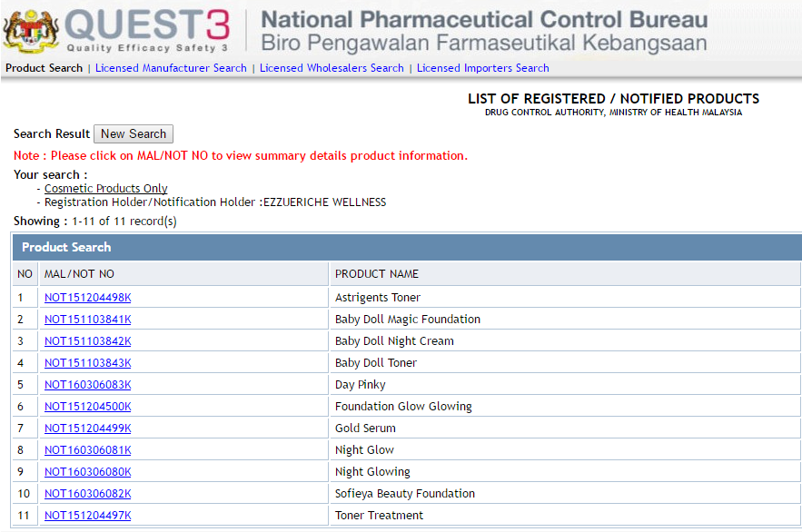This screenshot has width=802, height=532.
Task: Select notification number NOT151103843K
Action: coord(87,363)
